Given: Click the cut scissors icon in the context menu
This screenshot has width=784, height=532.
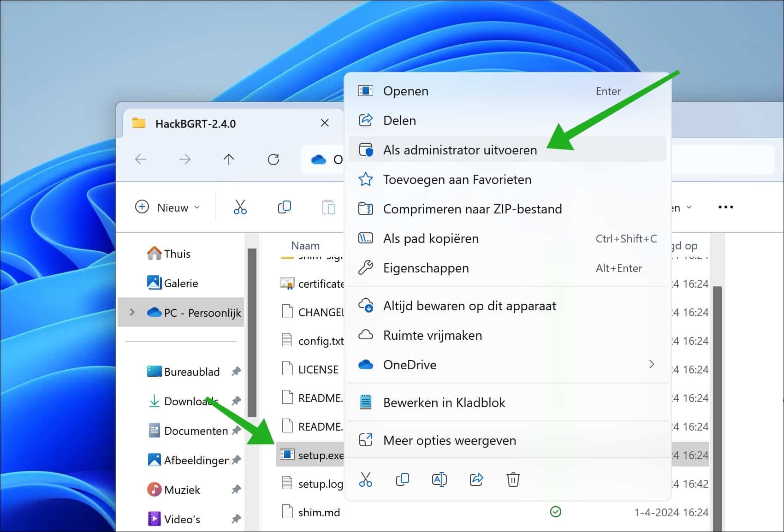Looking at the screenshot, I should [x=365, y=479].
